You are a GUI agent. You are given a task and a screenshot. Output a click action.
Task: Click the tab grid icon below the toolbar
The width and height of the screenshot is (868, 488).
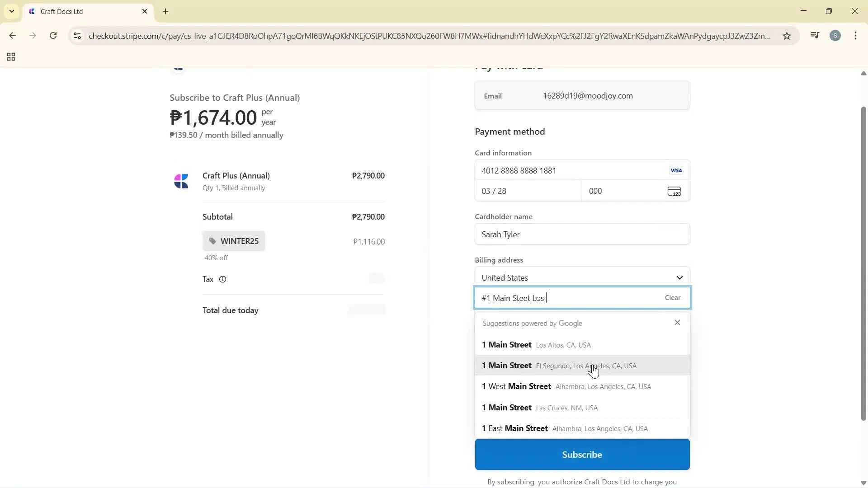pos(11,57)
